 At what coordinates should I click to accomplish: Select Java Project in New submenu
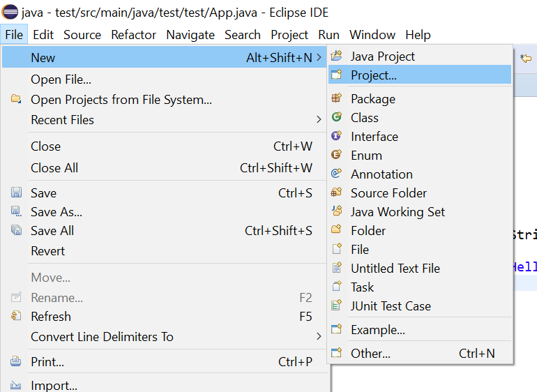(x=420, y=56)
